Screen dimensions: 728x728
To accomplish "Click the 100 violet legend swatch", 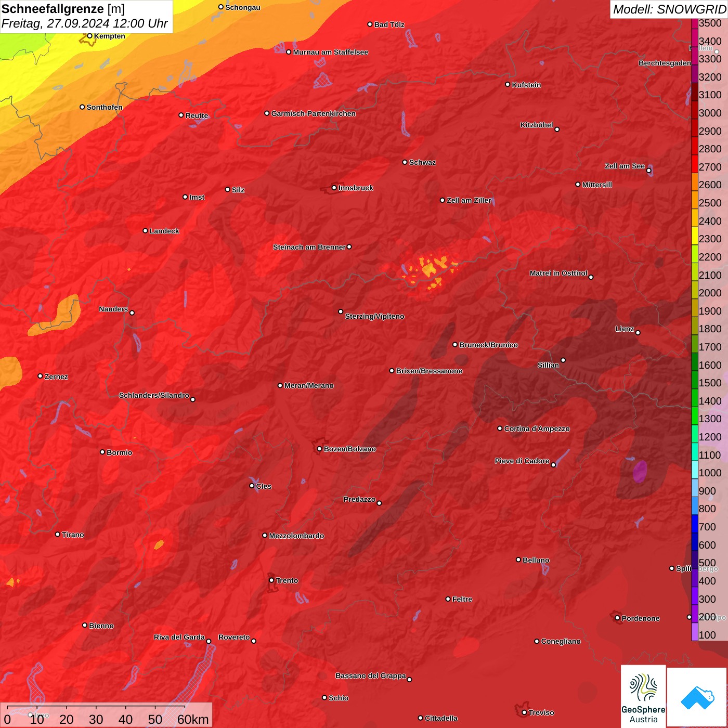I will tap(695, 632).
